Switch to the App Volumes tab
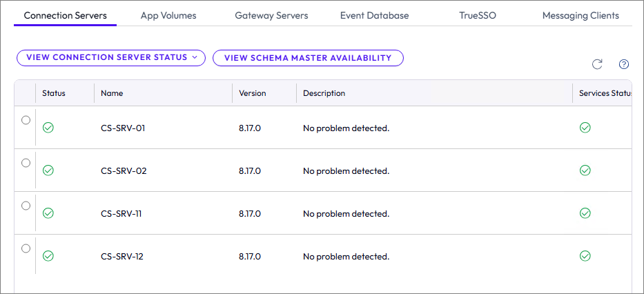This screenshot has height=294, width=644. (x=168, y=15)
